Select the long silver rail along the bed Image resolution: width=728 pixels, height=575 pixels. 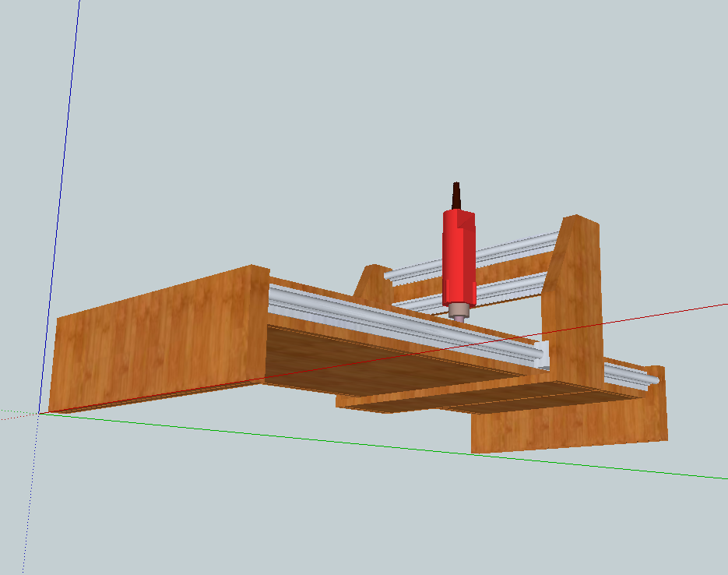(406, 326)
